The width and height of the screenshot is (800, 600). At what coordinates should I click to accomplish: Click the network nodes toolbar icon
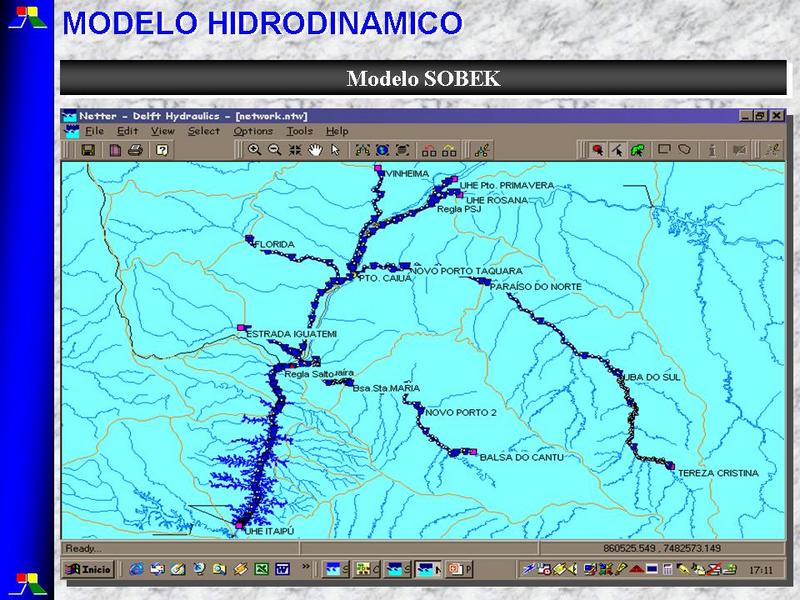tap(362, 150)
